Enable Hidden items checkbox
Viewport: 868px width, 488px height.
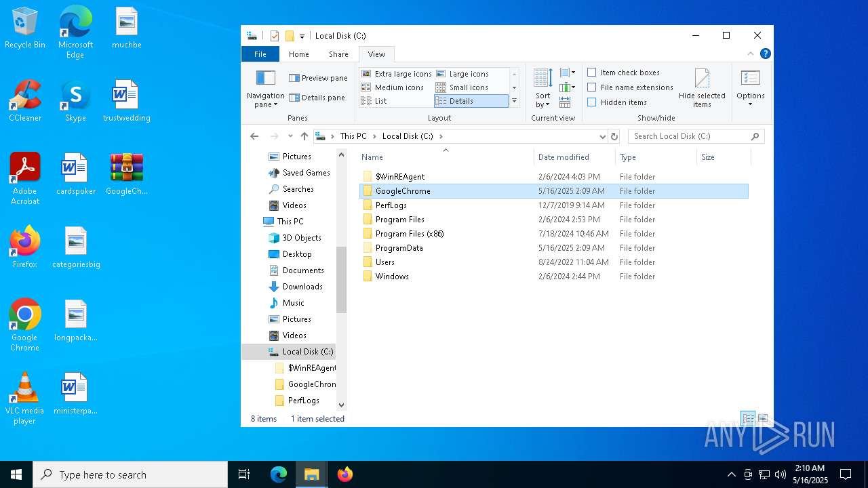[x=616, y=102]
